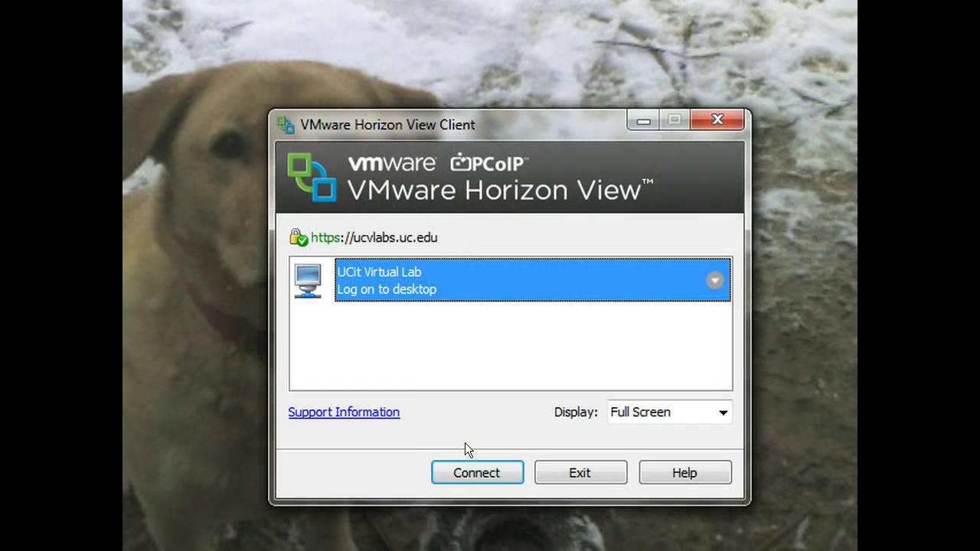
Task: Expand the Display Full Screen dropdown
Action: click(669, 412)
